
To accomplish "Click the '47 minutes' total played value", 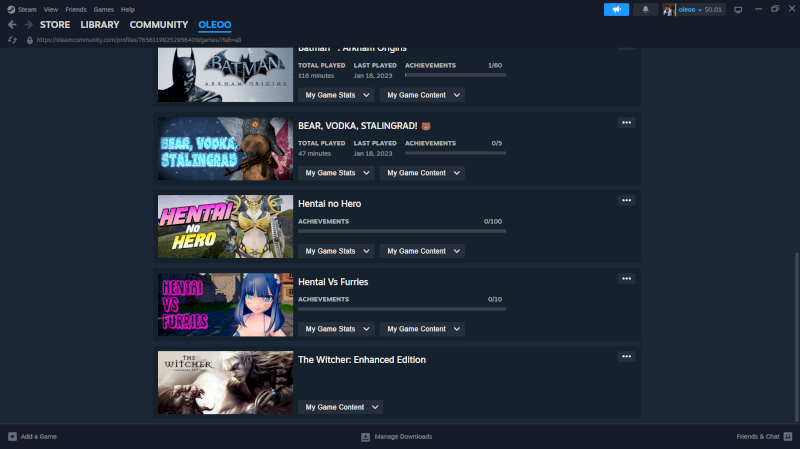I will (314, 154).
